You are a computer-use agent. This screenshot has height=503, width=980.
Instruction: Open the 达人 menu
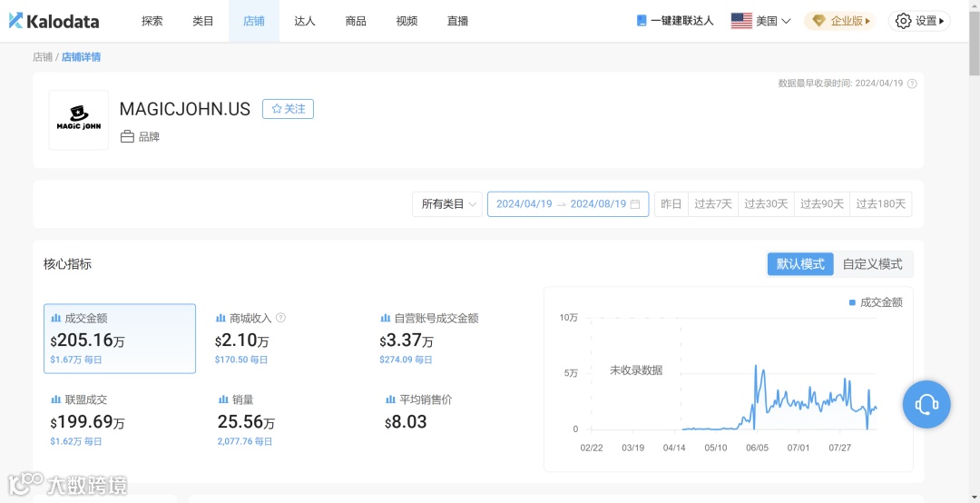click(305, 21)
